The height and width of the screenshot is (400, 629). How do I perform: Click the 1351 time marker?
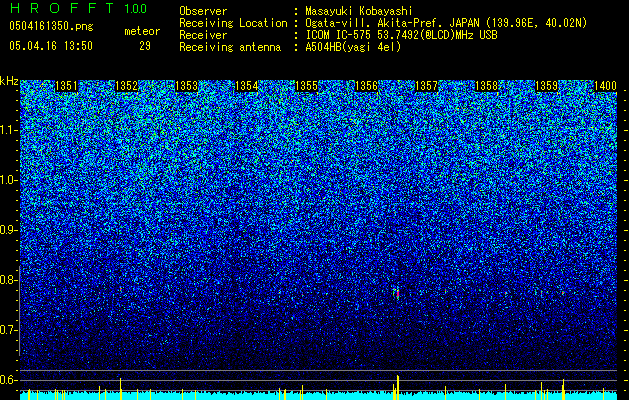point(66,86)
